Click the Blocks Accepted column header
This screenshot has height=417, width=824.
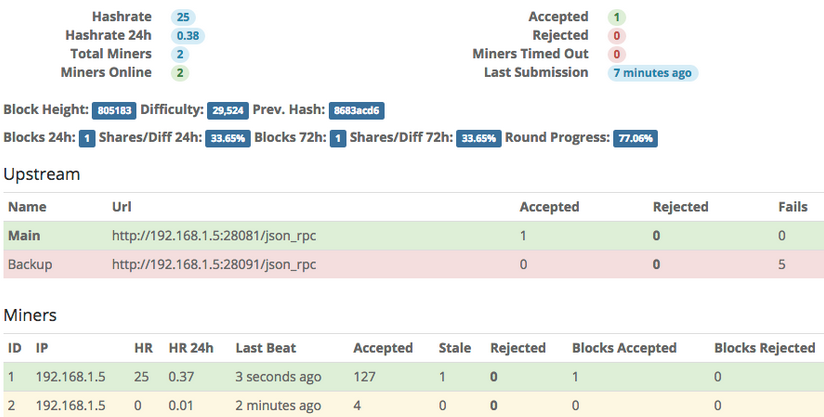pos(624,348)
